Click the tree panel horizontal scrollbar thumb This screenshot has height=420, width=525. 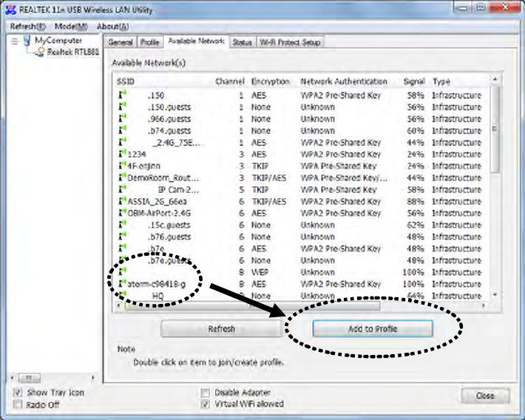coord(29,378)
